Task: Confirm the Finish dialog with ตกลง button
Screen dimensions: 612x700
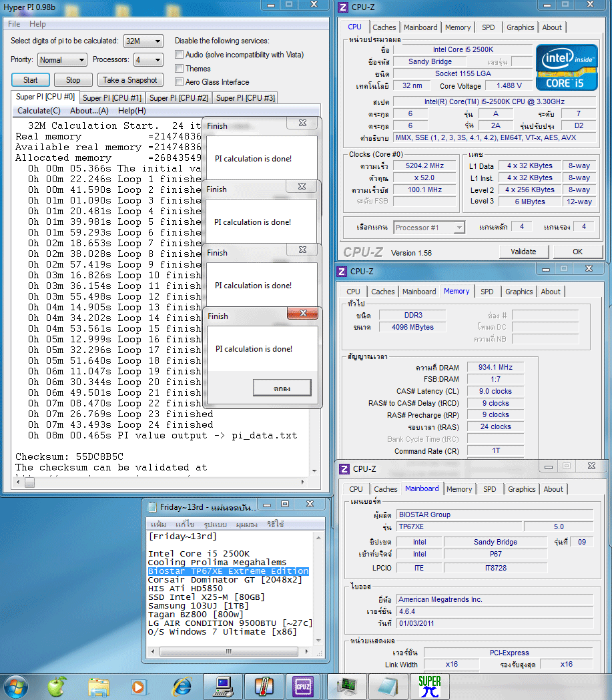Action: (282, 388)
